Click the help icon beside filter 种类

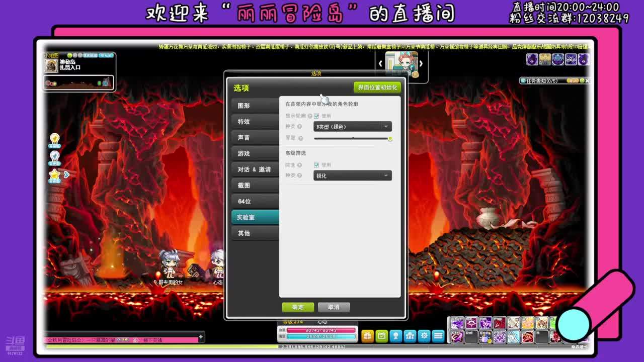(300, 175)
